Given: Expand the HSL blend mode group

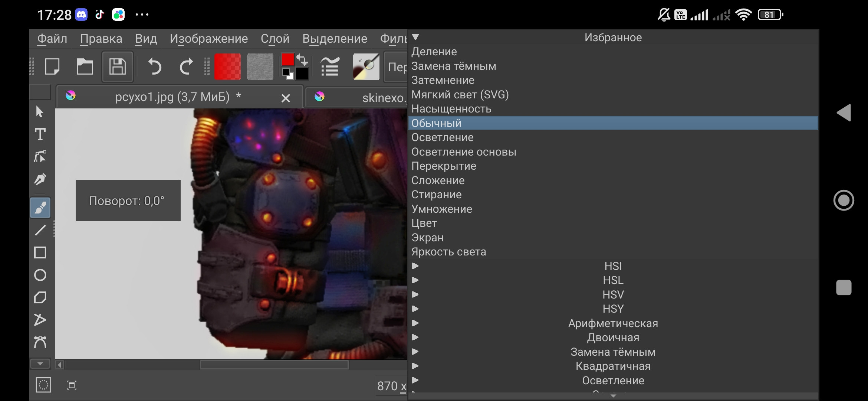Looking at the screenshot, I should coord(415,280).
